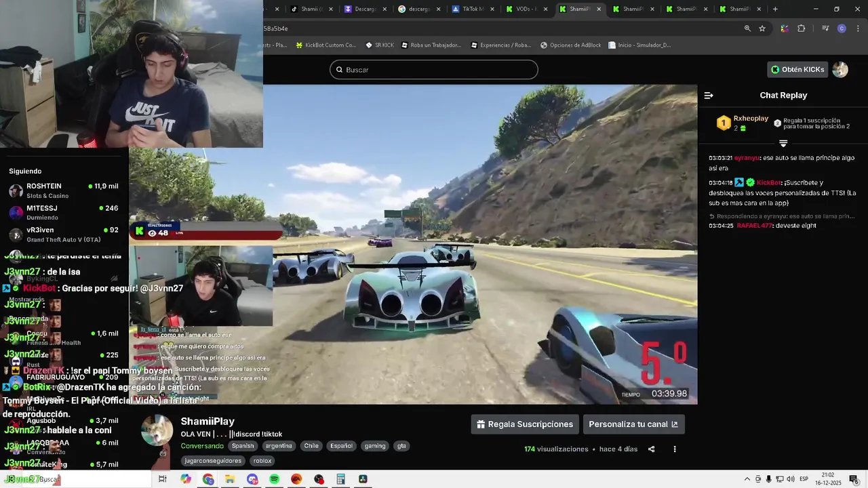868x488 pixels.
Task: Select the roblox tag
Action: pyautogui.click(x=262, y=461)
